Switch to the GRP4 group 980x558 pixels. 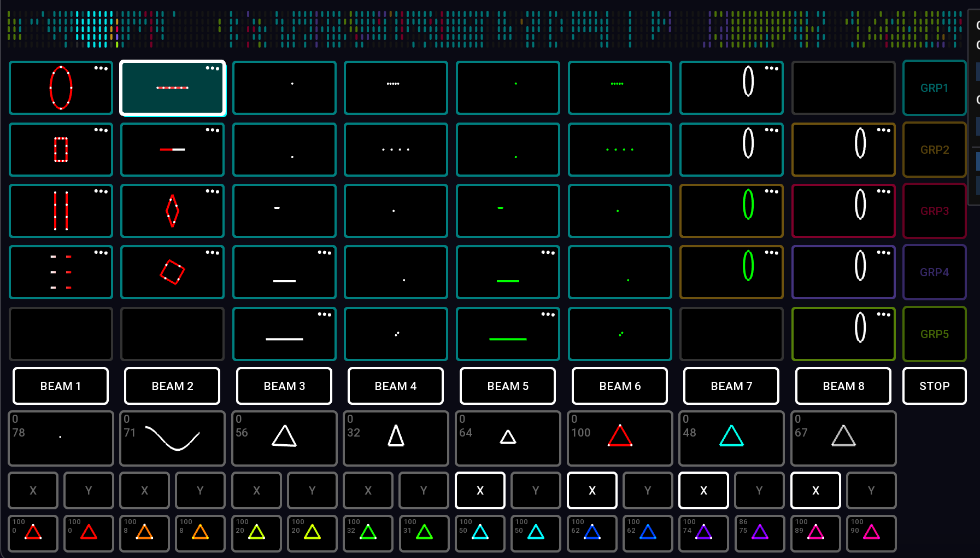tap(934, 272)
